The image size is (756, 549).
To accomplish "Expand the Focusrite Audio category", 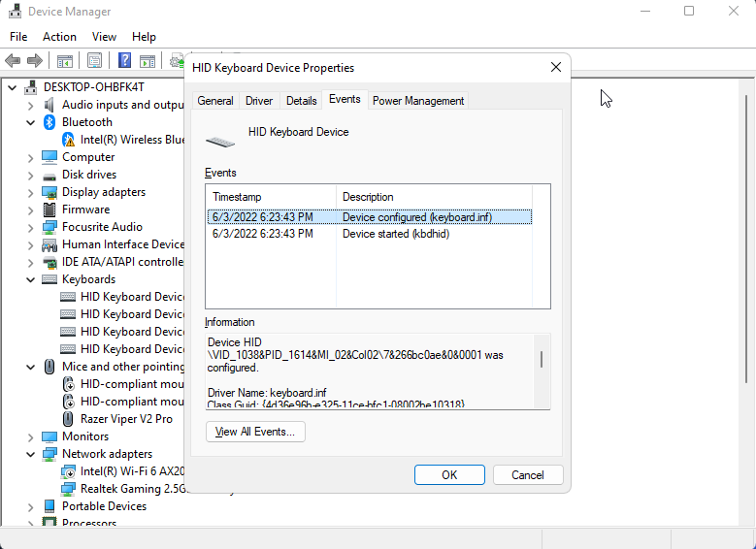I will click(x=31, y=228).
